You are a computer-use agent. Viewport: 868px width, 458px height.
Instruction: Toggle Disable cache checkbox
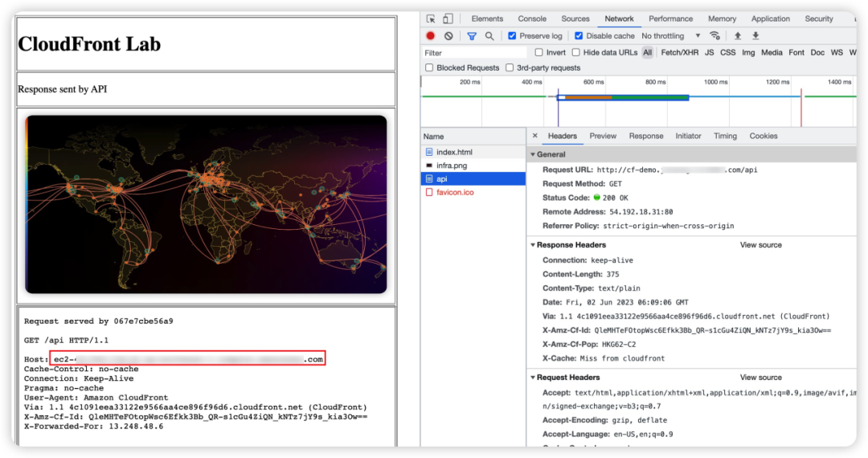tap(579, 36)
